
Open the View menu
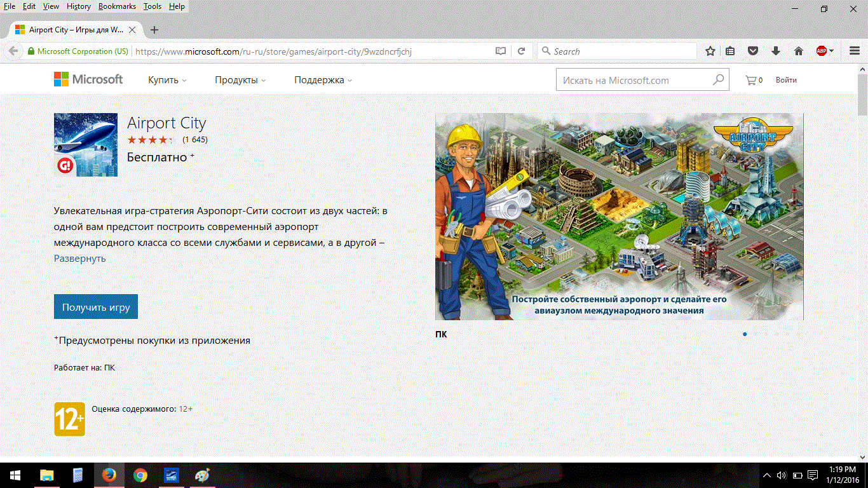(51, 6)
